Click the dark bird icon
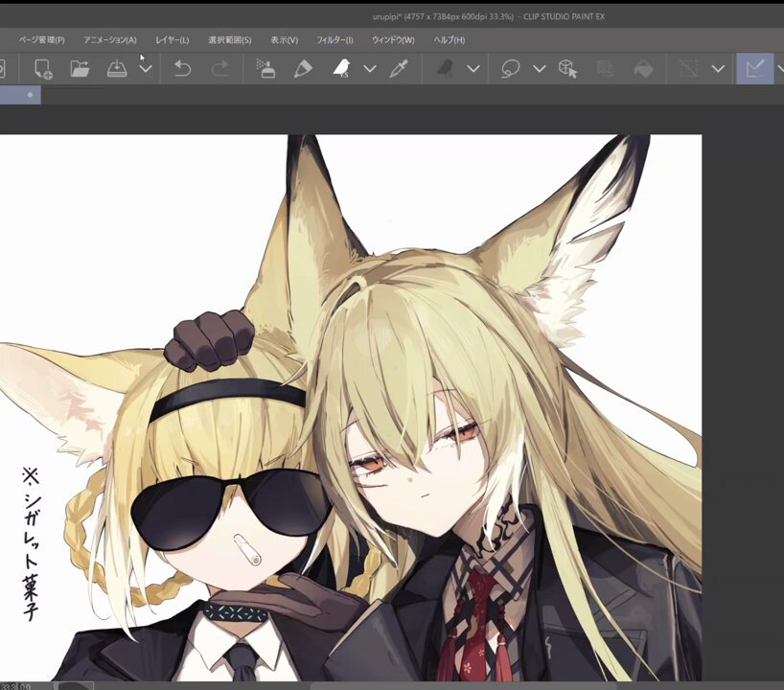Screen dimensions: 784x690 point(445,68)
